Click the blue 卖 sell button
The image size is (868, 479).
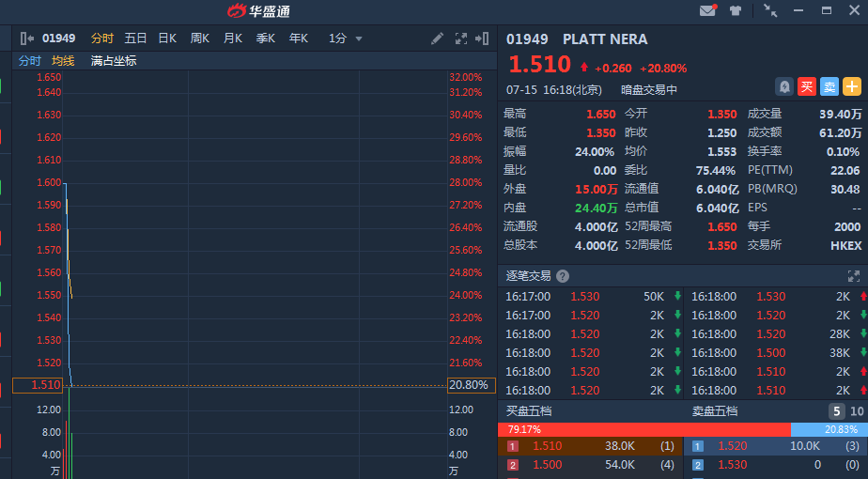tap(829, 86)
